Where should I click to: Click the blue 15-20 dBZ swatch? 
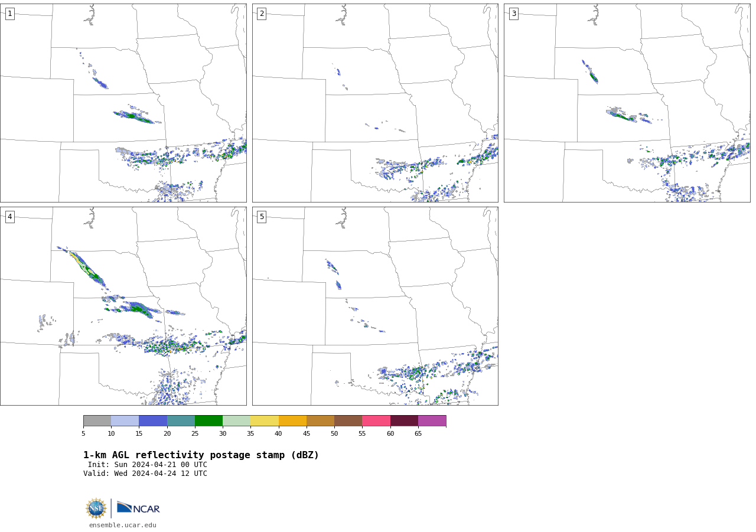tap(153, 420)
